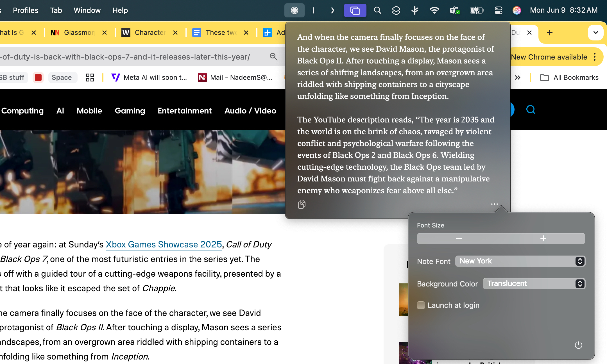Click the site's search magnifying glass icon

pos(531,110)
